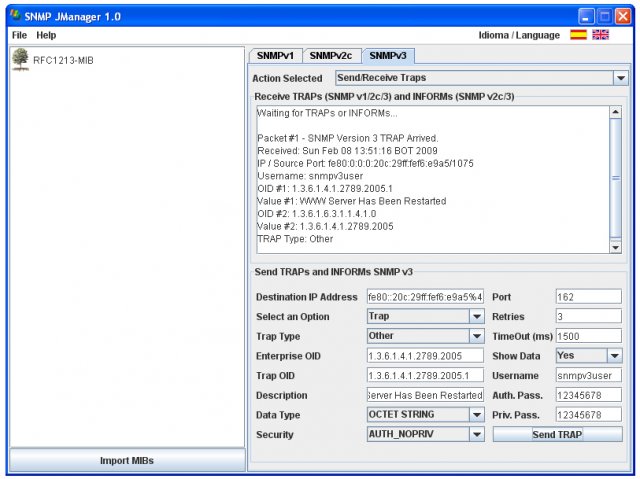Click the Idioma / Language label
The image size is (640, 479).
(519, 35)
